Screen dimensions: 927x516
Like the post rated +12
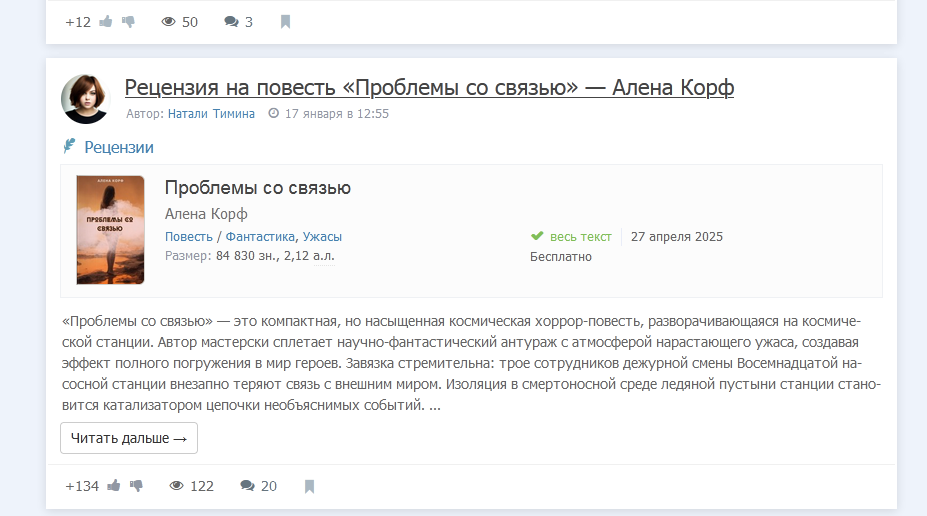106,22
